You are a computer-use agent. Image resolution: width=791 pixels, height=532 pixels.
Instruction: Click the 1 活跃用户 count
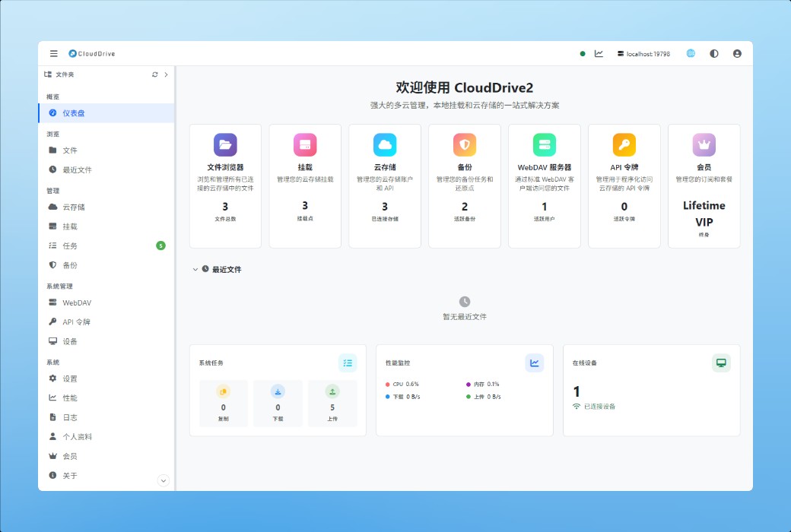(x=545, y=207)
